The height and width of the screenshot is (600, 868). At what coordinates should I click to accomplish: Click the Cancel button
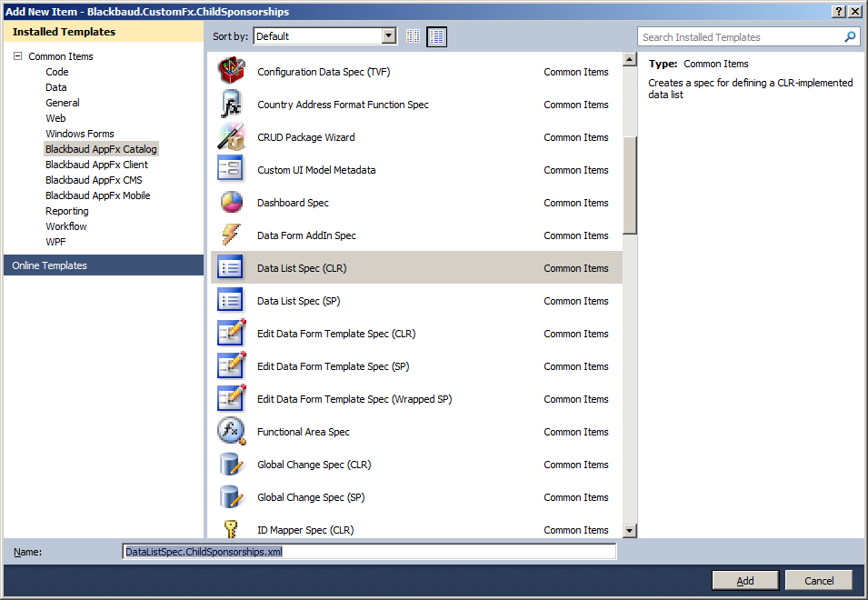819,581
